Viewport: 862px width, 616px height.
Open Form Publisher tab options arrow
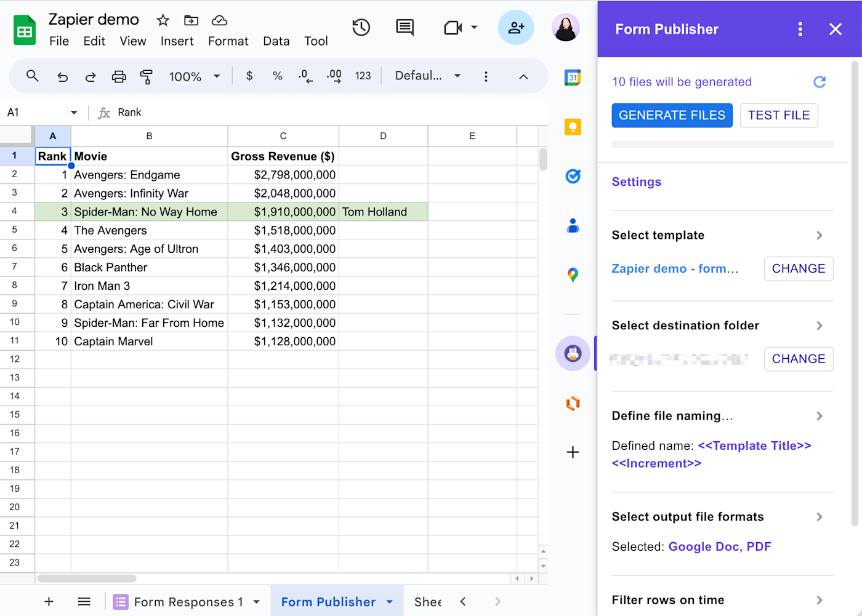click(x=390, y=602)
